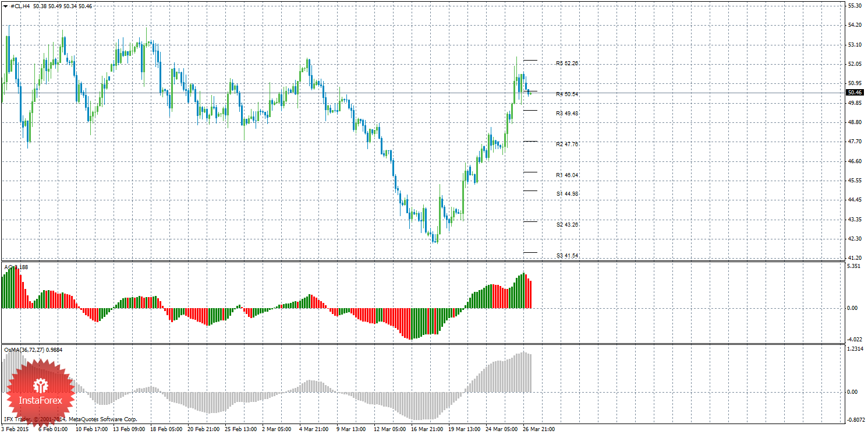Click the S1 44.98 support label

coord(567,193)
